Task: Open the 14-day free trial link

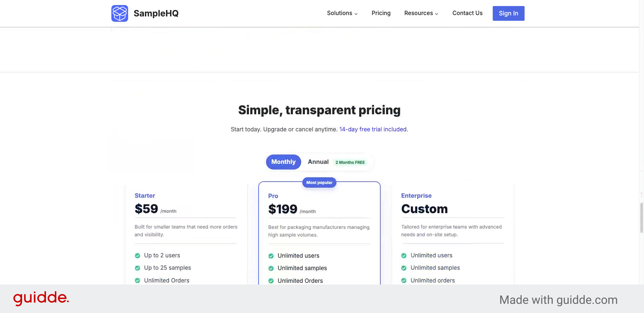Action: pyautogui.click(x=373, y=129)
